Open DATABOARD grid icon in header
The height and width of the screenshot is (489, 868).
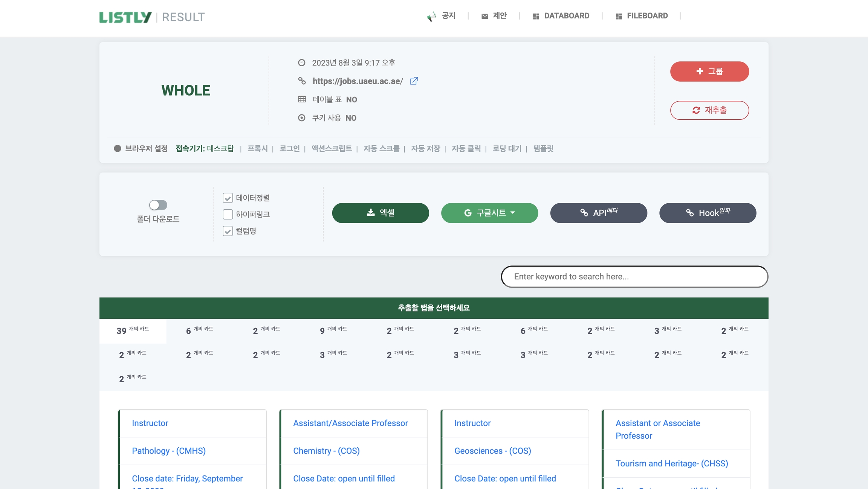click(x=536, y=16)
